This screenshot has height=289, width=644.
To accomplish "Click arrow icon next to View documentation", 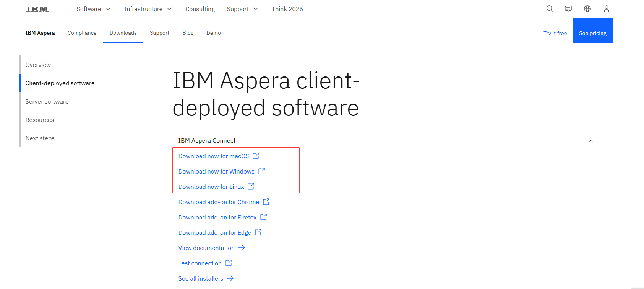I will tap(242, 248).
